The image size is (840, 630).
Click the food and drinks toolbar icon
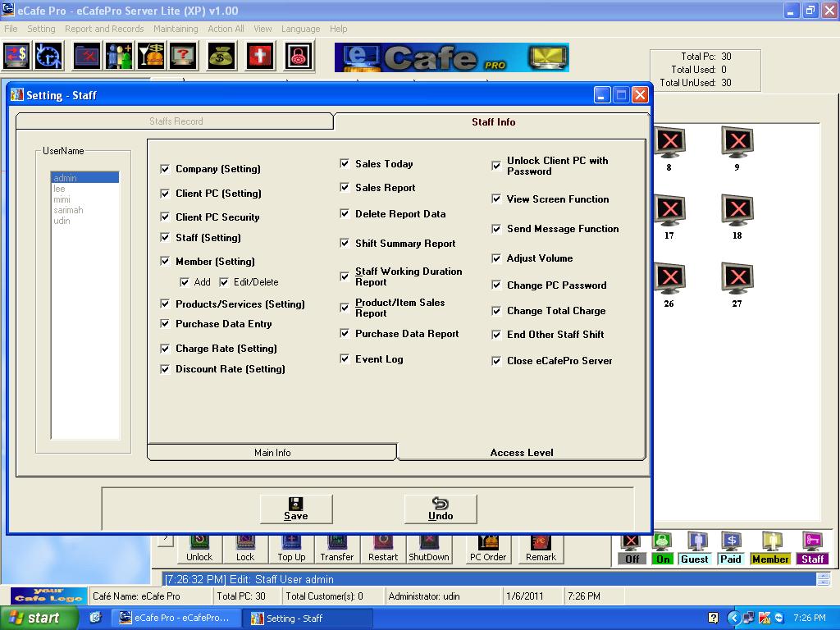[x=151, y=56]
